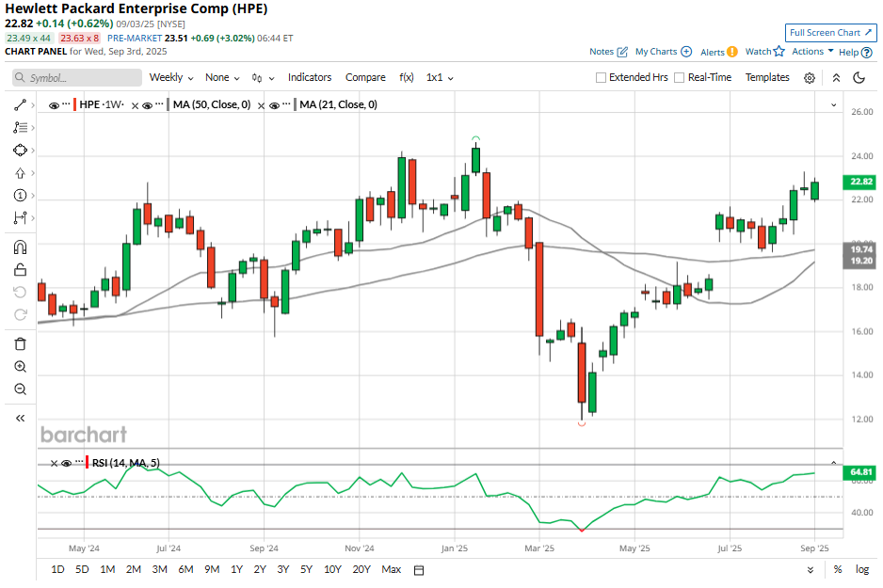
Task: Collapse the left drawing toolbar
Action: tap(21, 418)
